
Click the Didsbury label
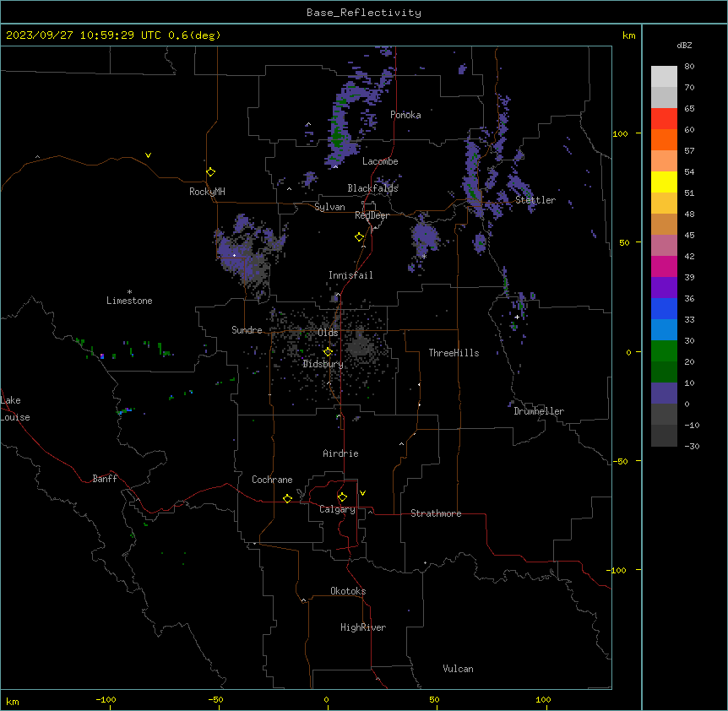[x=323, y=364]
